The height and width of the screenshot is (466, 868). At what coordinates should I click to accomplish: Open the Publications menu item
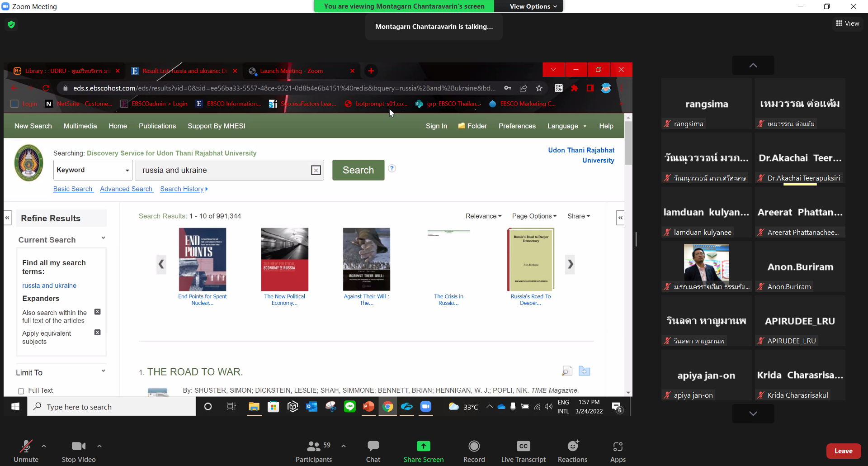[157, 126]
